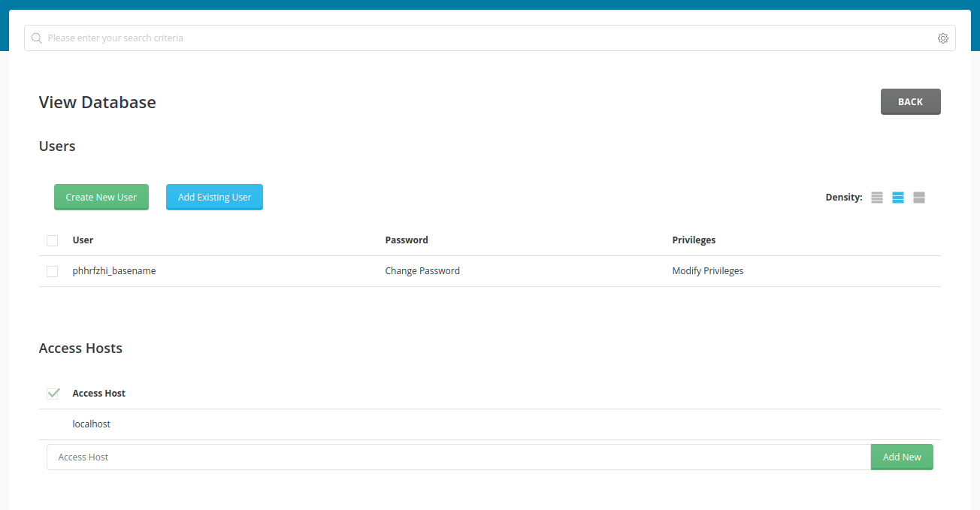Click the Access Host column header
Screen dimensions: 980x510
coord(98,394)
